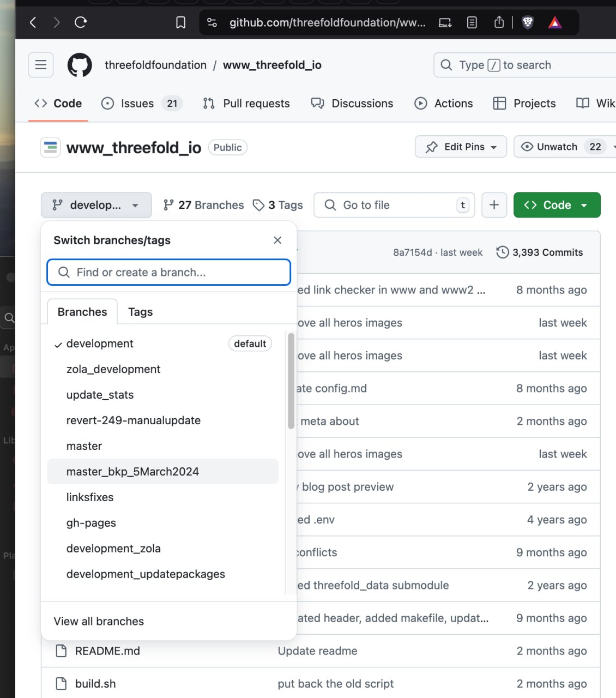The image size is (616, 698).
Task: Open the hamburger navigation menu
Action: pyautogui.click(x=41, y=65)
